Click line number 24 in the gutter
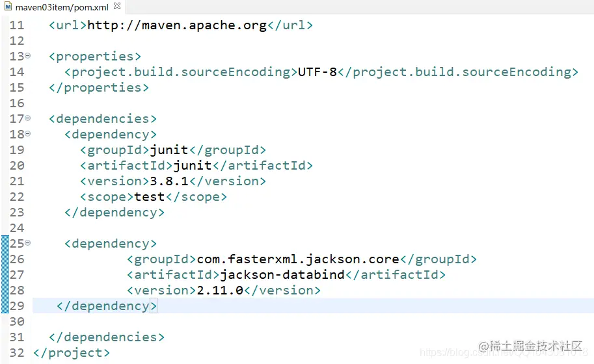This screenshot has width=594, height=364. (x=17, y=227)
